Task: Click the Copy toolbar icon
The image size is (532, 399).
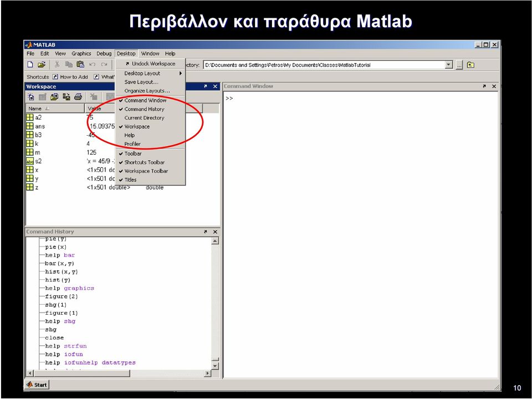Action: (69, 64)
